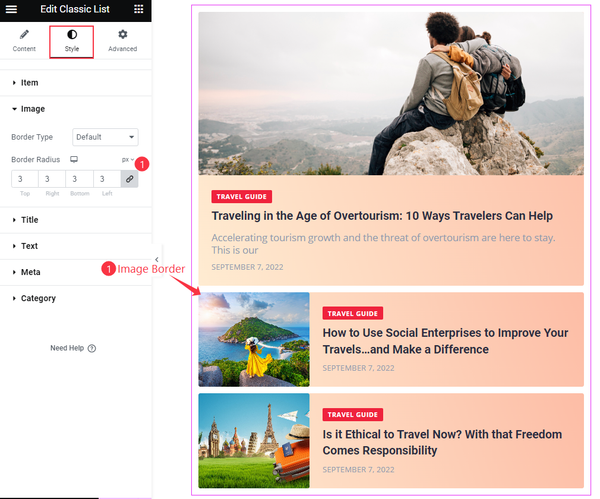The height and width of the screenshot is (499, 600).
Task: Open the How to Use Social Enterprises title
Action: click(445, 341)
